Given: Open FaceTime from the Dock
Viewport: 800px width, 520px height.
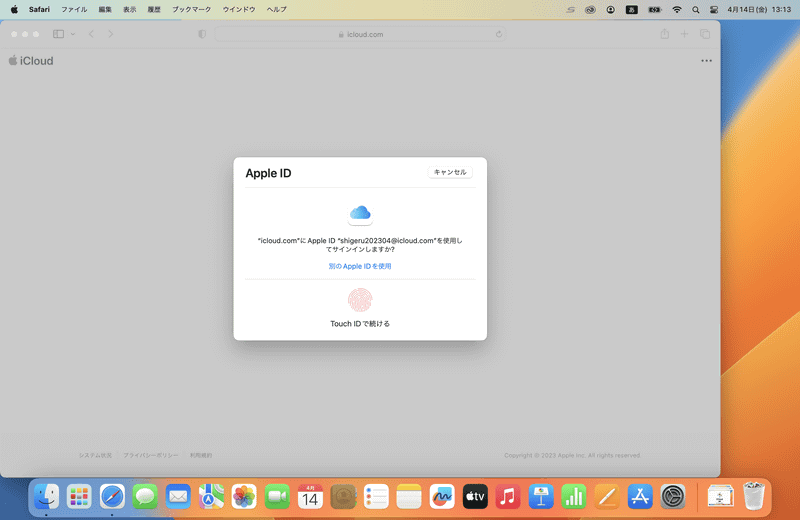Looking at the screenshot, I should (x=277, y=497).
